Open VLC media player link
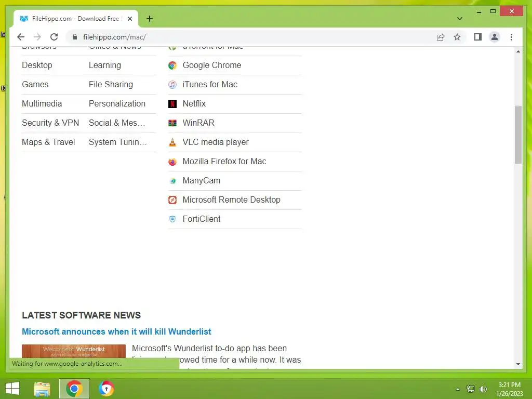Viewport: 532px width, 399px height. pyautogui.click(x=216, y=142)
